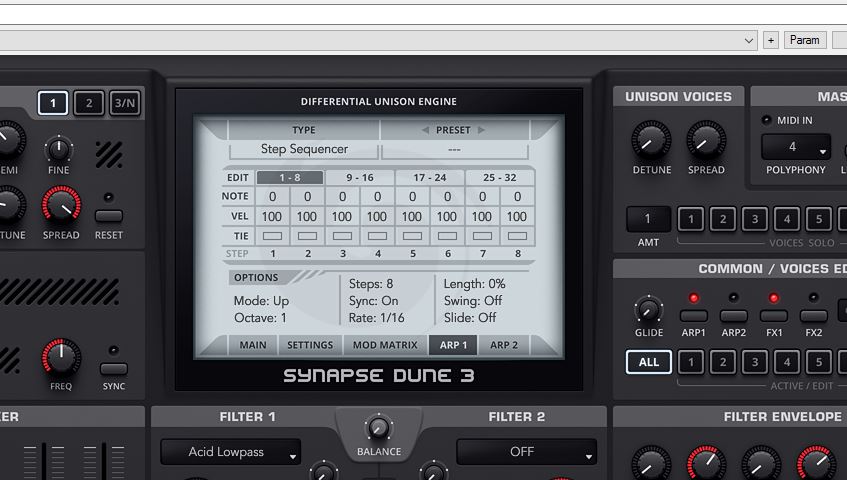Toggle TIE box for step 6
Screen dimensions: 847x480
pos(447,236)
